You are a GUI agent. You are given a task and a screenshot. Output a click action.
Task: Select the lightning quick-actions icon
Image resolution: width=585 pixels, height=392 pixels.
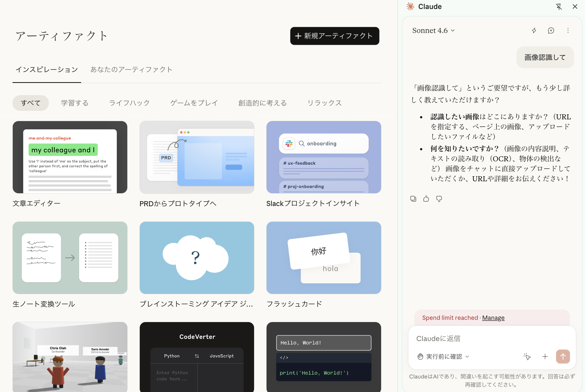tap(534, 30)
